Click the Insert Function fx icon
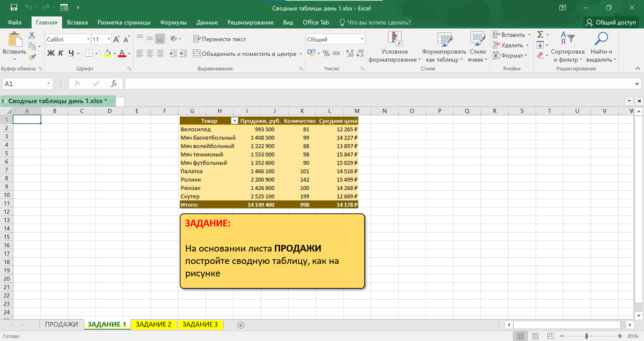This screenshot has height=341, width=644. click(114, 84)
